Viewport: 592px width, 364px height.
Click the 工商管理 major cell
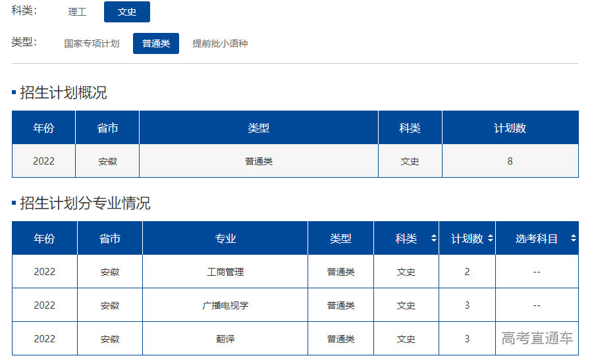225,272
